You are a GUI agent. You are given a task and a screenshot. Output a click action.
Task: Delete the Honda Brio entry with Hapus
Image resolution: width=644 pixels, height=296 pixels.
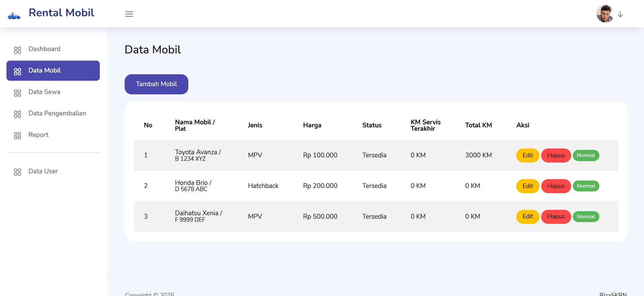click(556, 186)
